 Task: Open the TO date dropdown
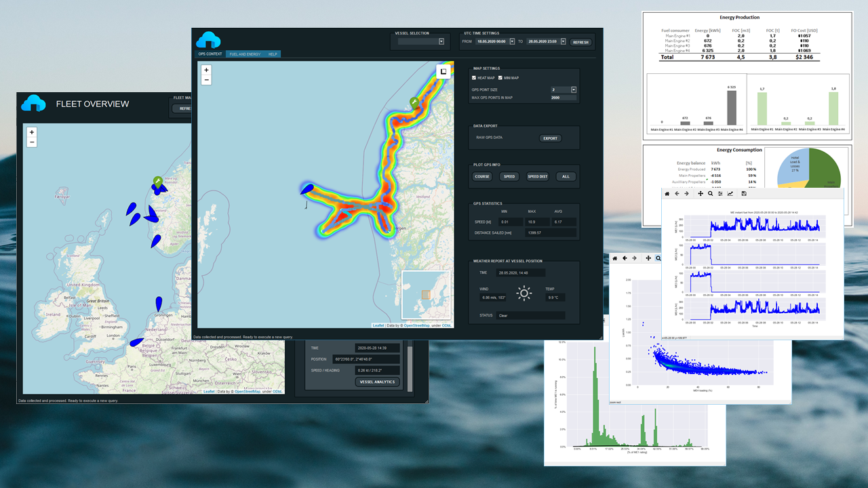[564, 41]
